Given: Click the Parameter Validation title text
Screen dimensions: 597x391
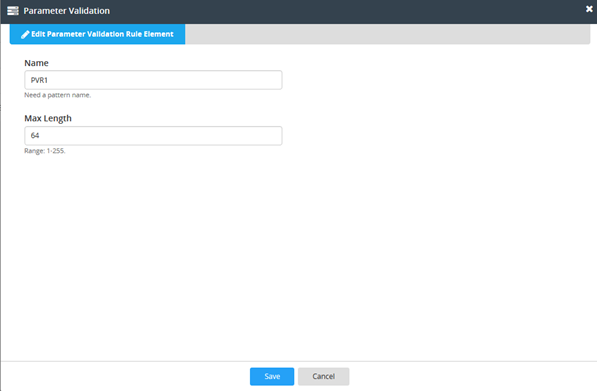Looking at the screenshot, I should pos(67,11).
